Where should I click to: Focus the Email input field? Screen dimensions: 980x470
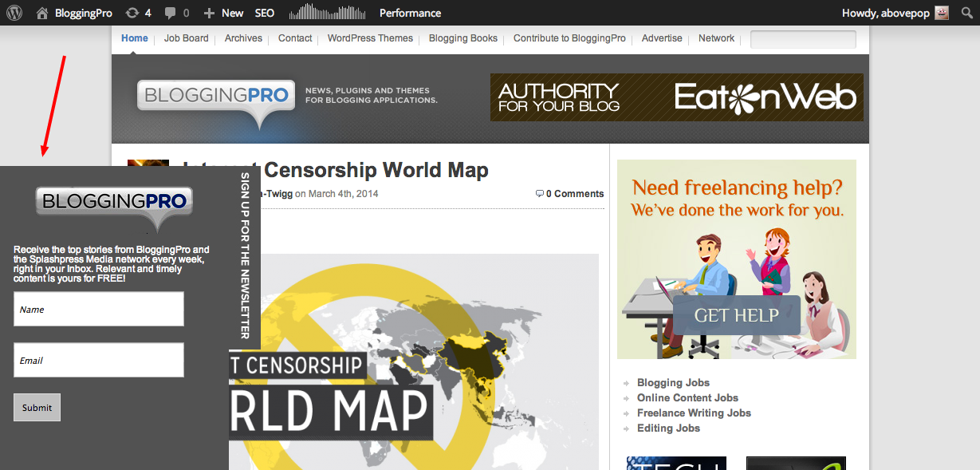99,360
